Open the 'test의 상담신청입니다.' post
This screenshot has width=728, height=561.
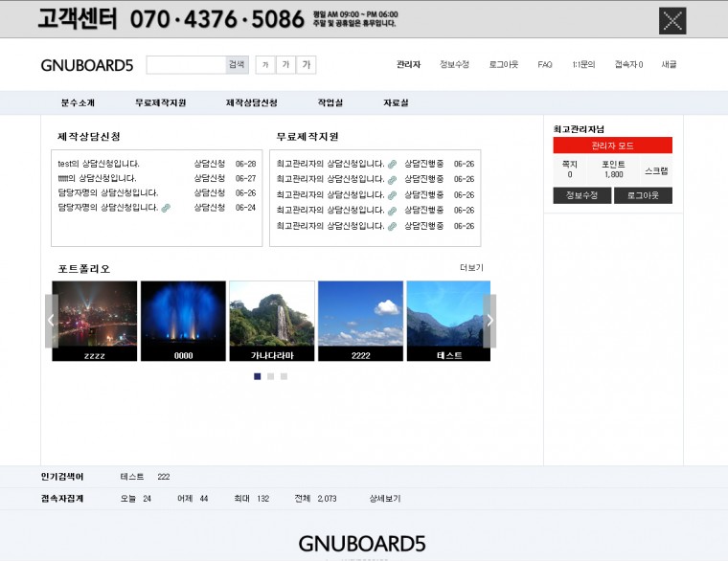(99, 164)
